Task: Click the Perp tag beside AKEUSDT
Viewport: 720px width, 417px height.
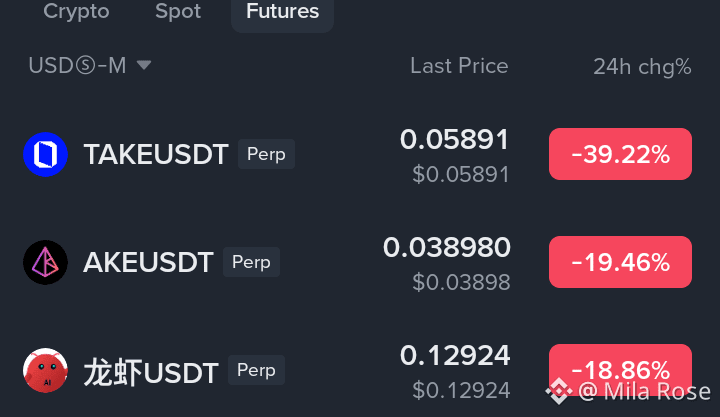Action: click(251, 262)
